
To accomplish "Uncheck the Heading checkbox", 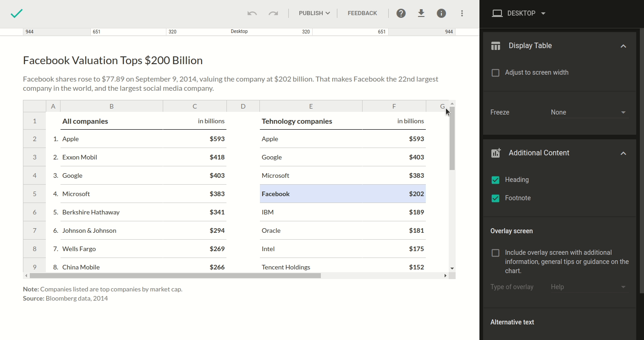I will click(495, 180).
